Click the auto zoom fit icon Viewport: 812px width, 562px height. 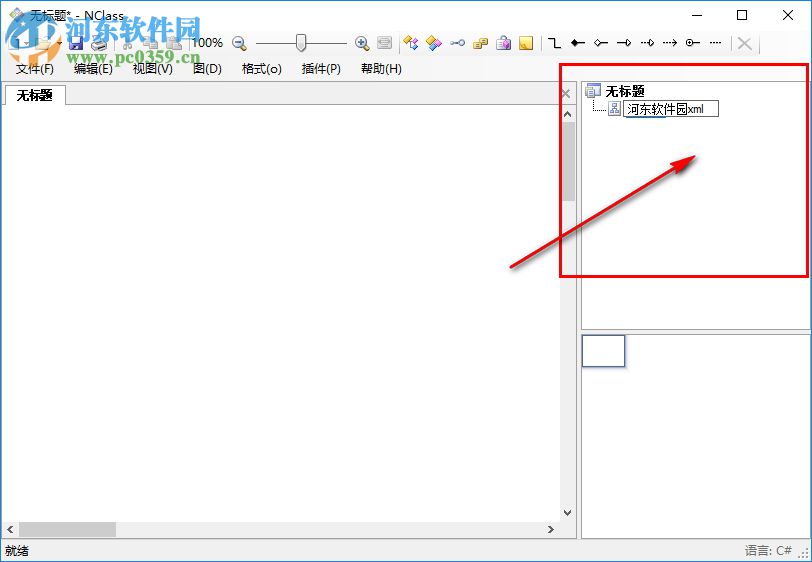tap(384, 43)
